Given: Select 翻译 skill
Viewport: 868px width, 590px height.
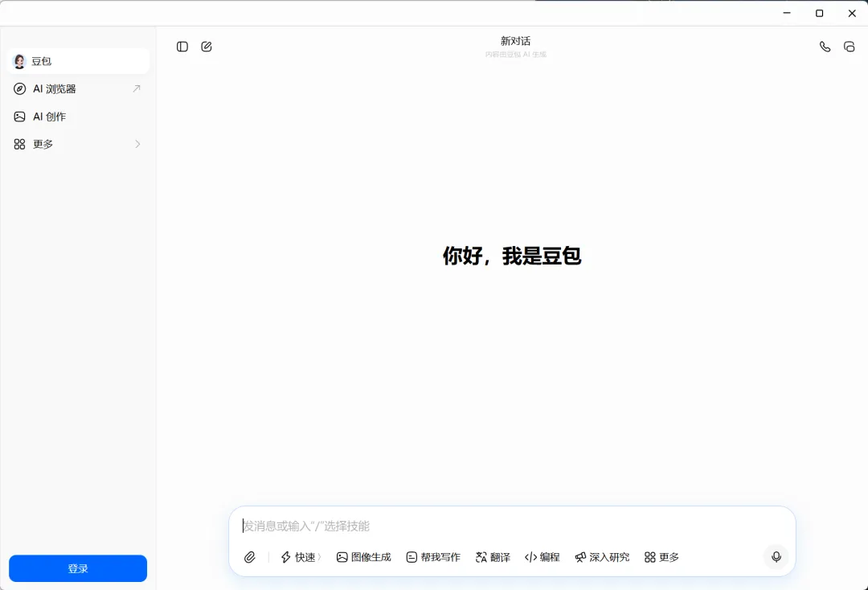Looking at the screenshot, I should [493, 557].
